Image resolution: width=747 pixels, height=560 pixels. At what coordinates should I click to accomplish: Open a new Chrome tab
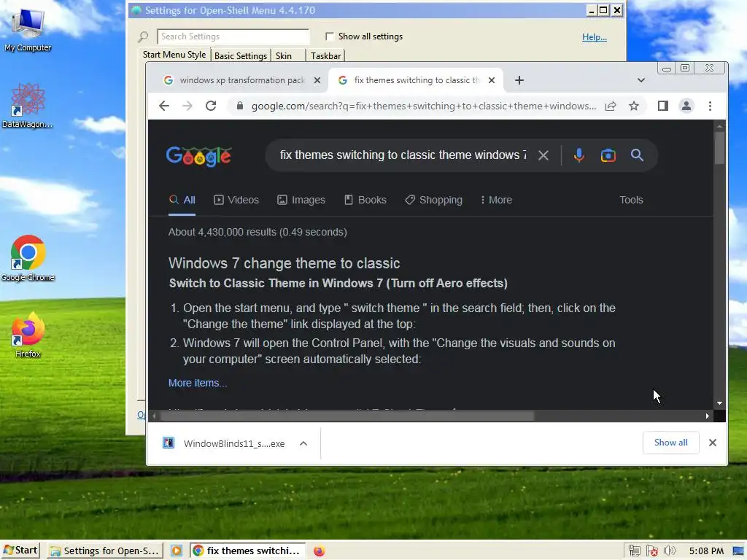tap(519, 80)
